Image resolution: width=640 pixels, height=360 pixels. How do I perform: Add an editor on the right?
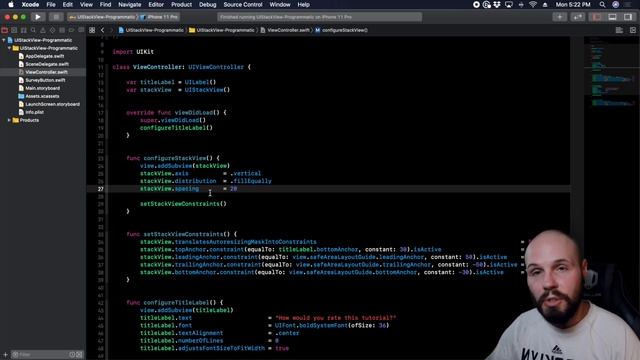pyautogui.click(x=633, y=30)
